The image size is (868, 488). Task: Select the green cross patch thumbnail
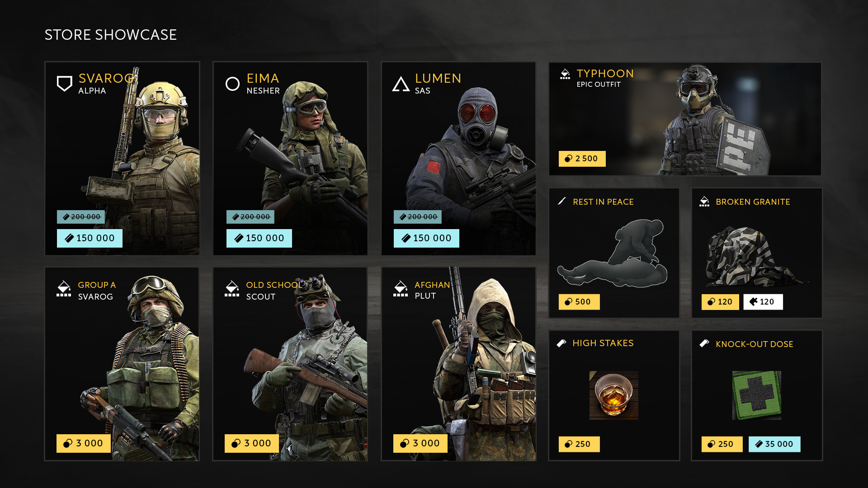(x=757, y=395)
